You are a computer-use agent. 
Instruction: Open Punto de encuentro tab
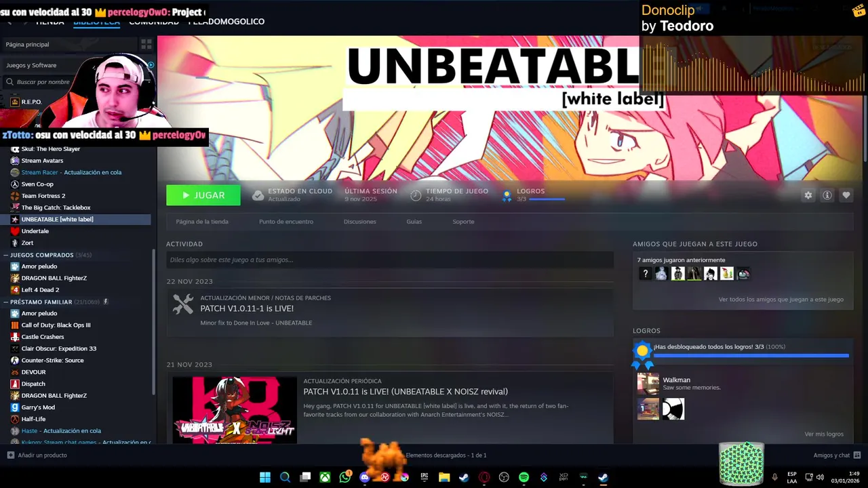(x=286, y=222)
